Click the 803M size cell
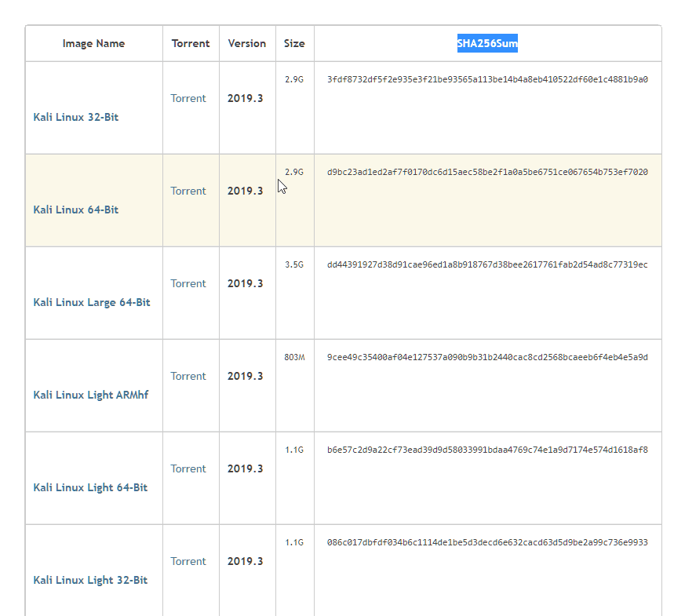Viewport: 674px width, 616px height. click(x=294, y=357)
